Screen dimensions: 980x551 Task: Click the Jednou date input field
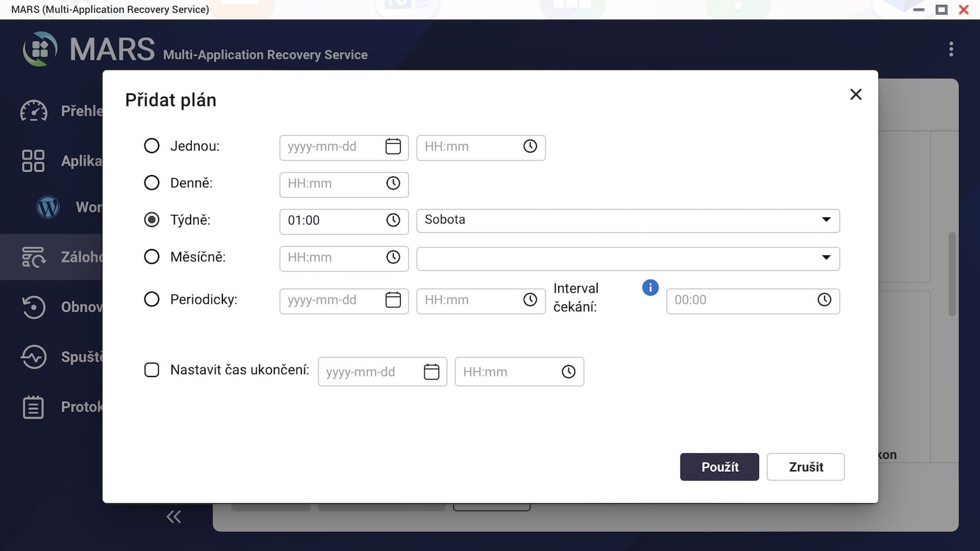pyautogui.click(x=344, y=148)
